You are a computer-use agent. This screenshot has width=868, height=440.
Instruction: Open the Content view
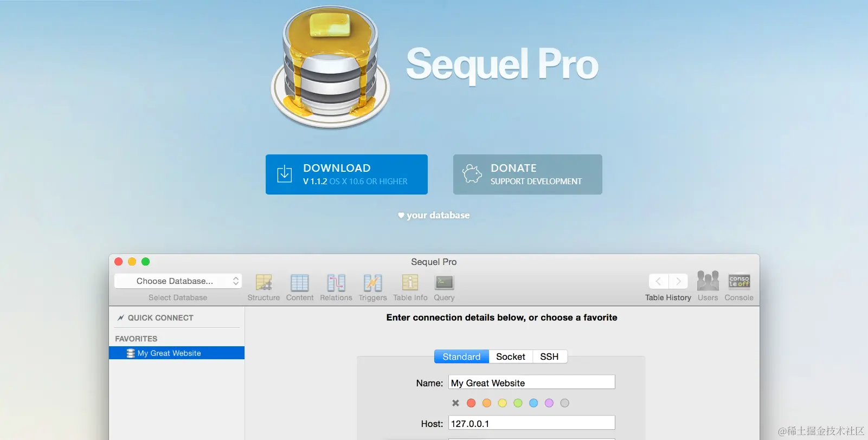tap(300, 288)
